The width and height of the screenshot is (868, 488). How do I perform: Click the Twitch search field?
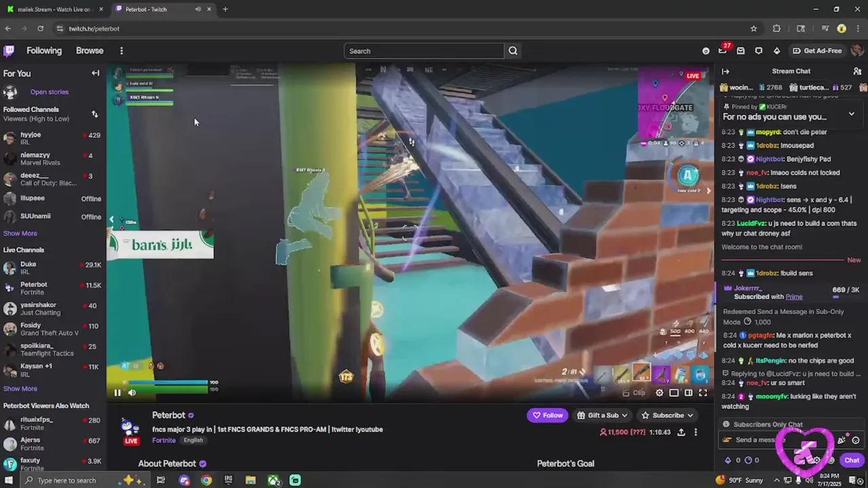tap(425, 51)
